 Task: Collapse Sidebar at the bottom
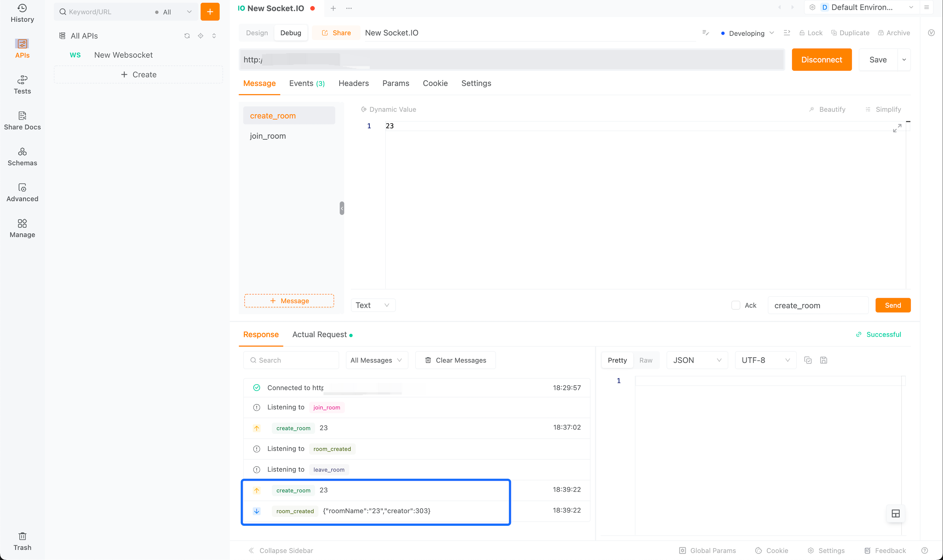click(x=281, y=550)
